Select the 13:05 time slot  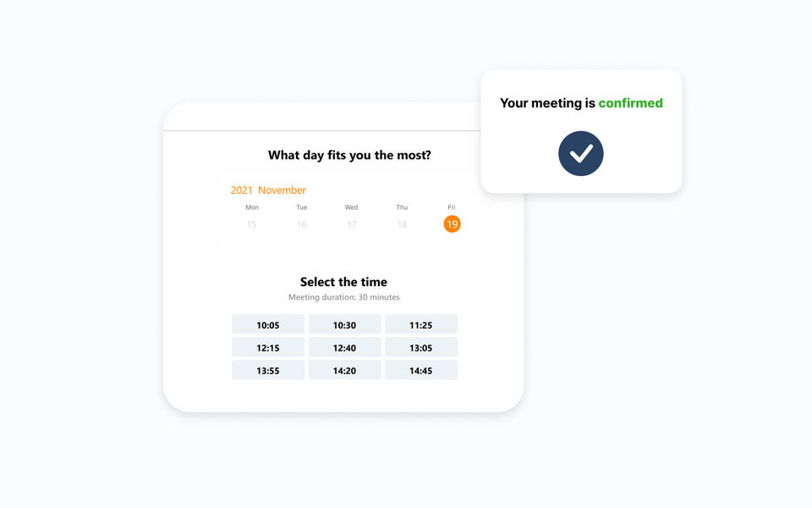421,348
